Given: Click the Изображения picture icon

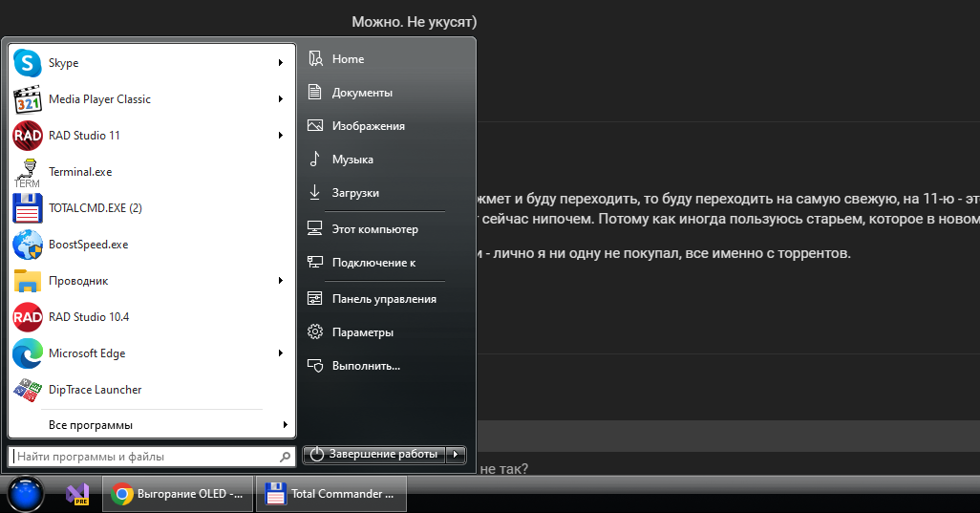Looking at the screenshot, I should 315,125.
